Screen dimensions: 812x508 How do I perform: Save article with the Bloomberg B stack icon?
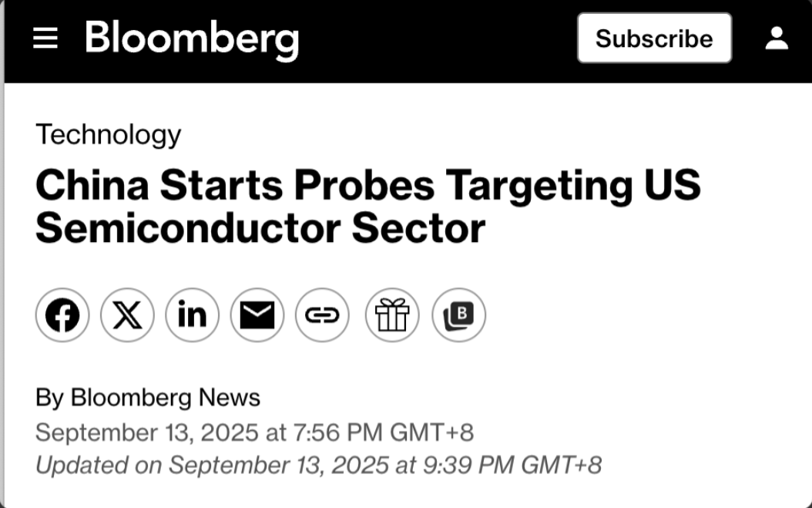click(x=459, y=315)
